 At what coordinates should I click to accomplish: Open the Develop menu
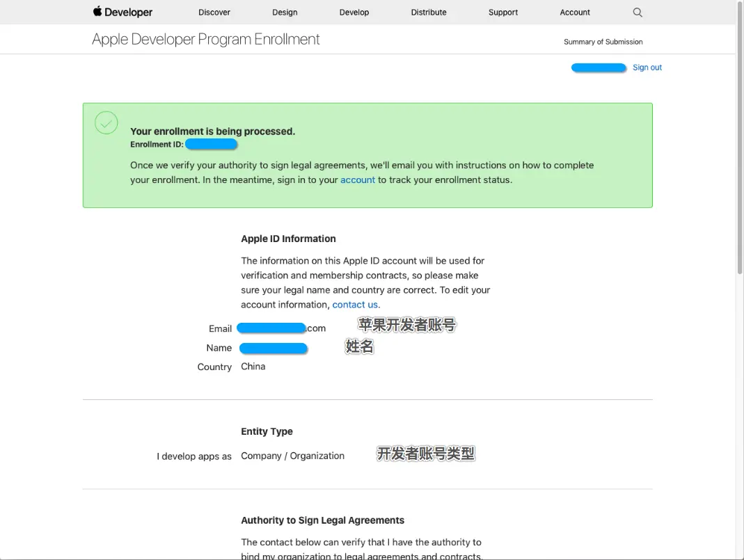coord(354,13)
